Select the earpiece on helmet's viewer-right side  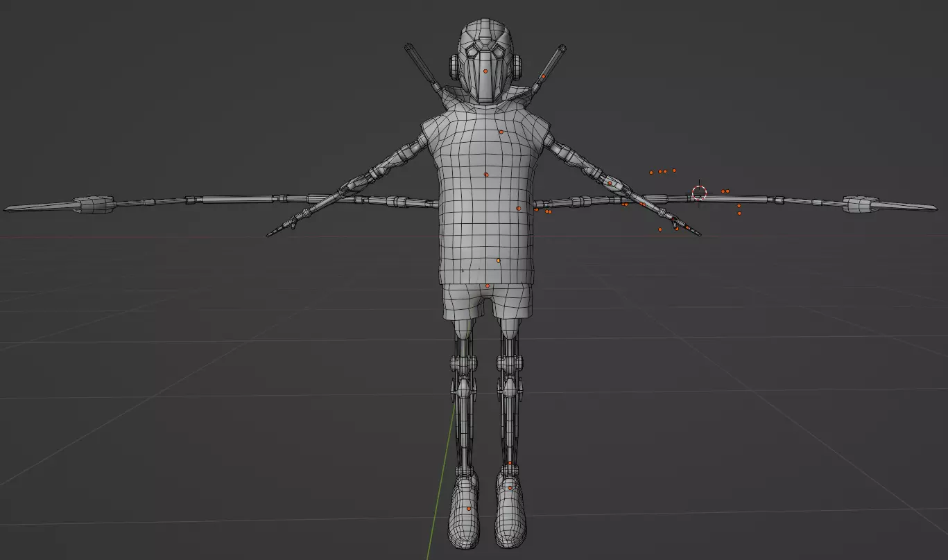pyautogui.click(x=517, y=67)
